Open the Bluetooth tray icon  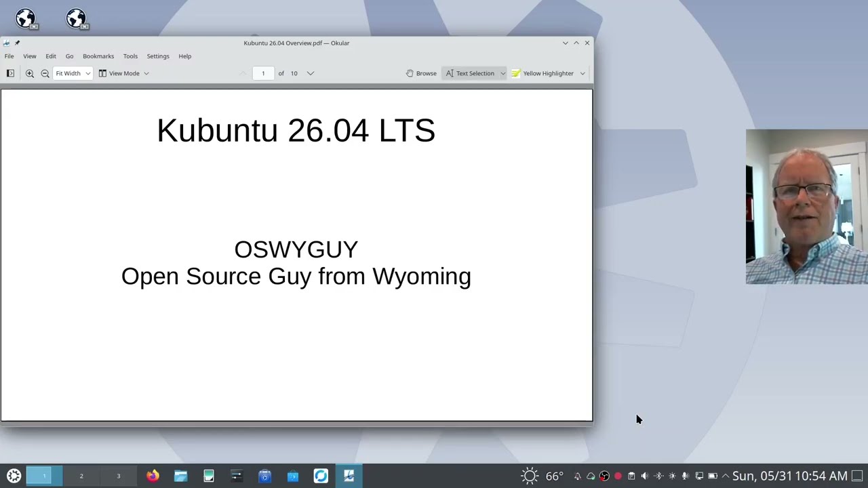point(658,476)
